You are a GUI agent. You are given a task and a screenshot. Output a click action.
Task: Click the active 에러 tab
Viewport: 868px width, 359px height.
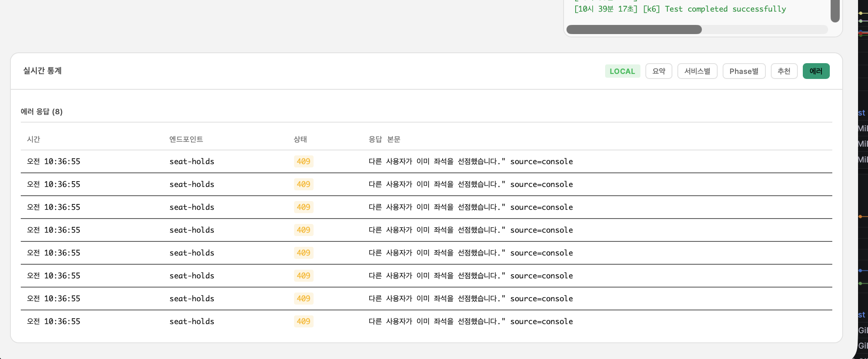pos(816,71)
